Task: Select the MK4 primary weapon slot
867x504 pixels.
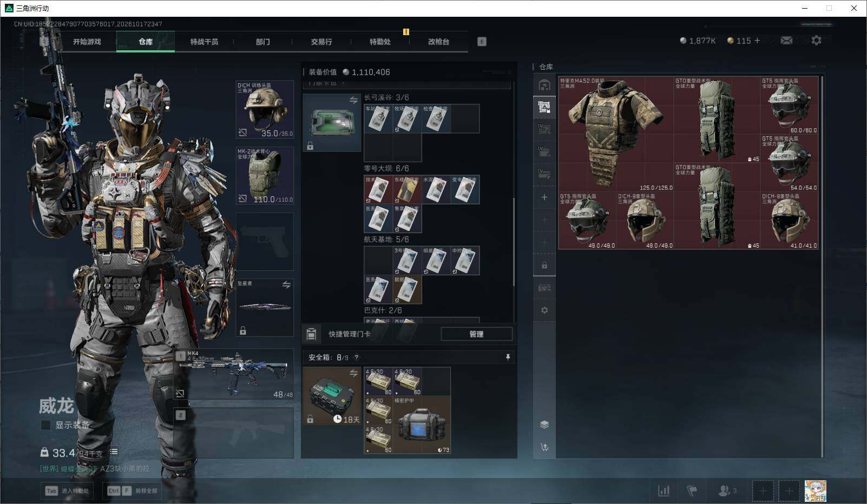Action: pyautogui.click(x=234, y=374)
